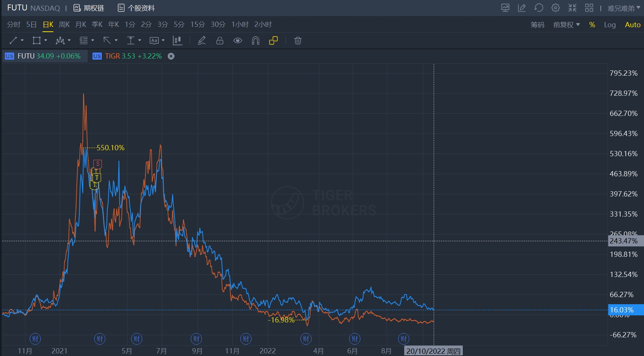Select the 2分 interval

146,25
